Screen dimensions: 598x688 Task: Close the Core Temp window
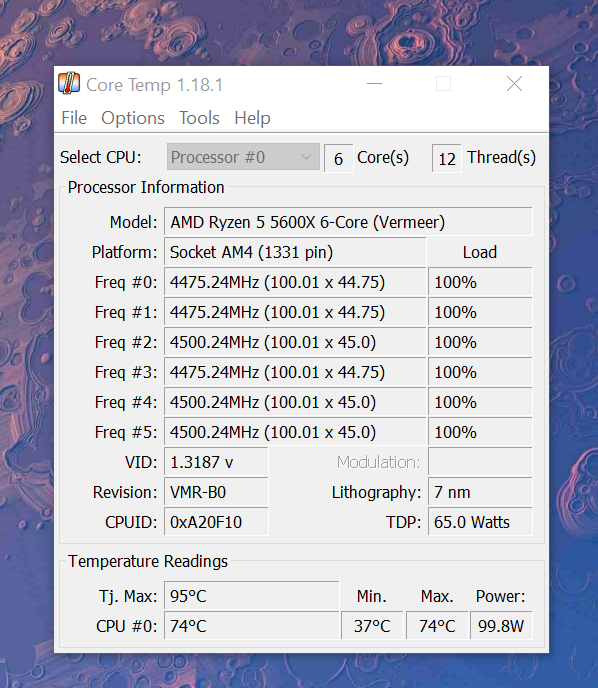(x=514, y=83)
